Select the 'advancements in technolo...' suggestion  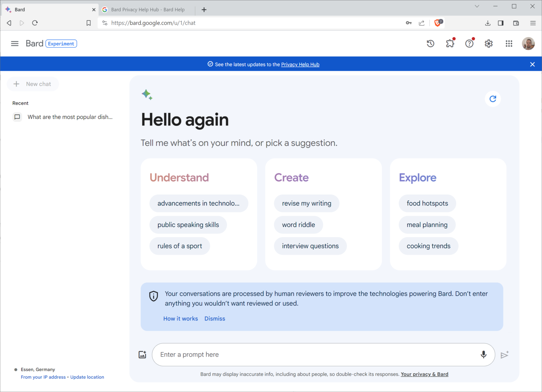point(199,203)
